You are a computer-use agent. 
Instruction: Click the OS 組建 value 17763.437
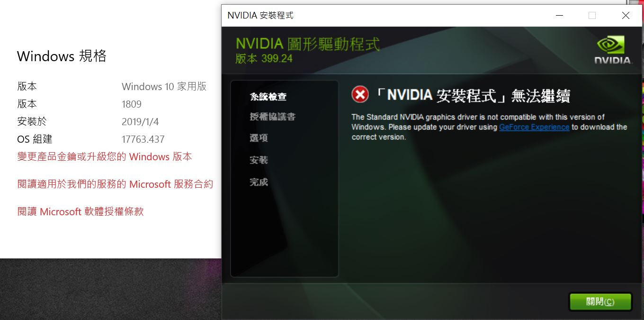143,139
